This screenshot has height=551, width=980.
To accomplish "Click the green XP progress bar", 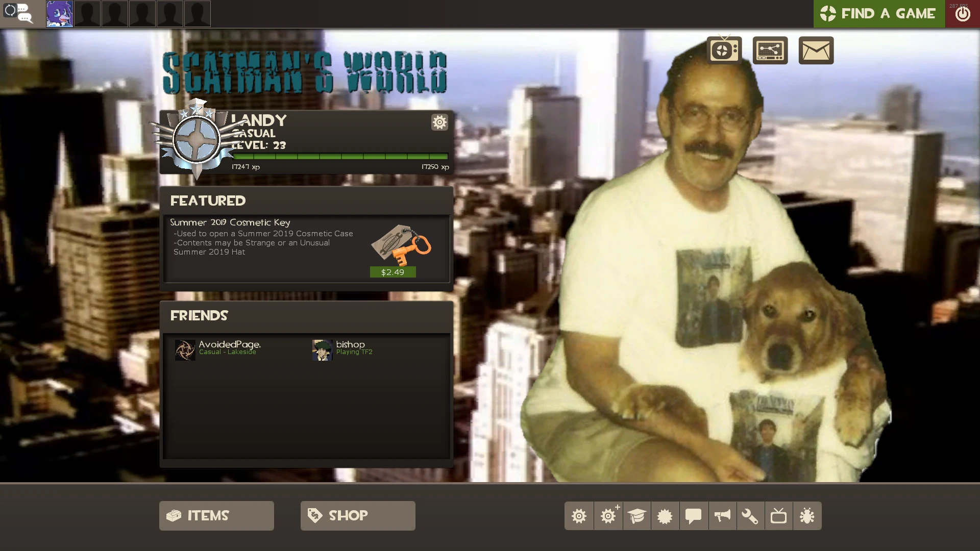I will [x=340, y=157].
